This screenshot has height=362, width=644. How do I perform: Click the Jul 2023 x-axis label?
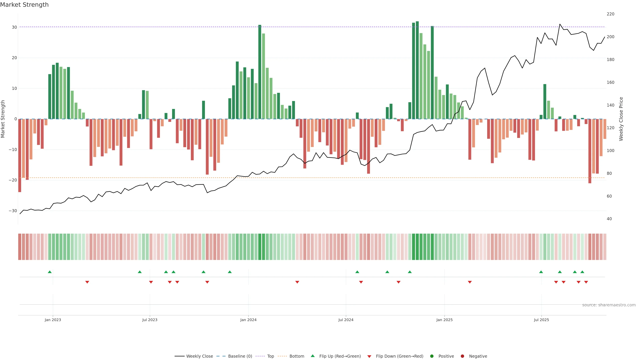(x=150, y=320)
